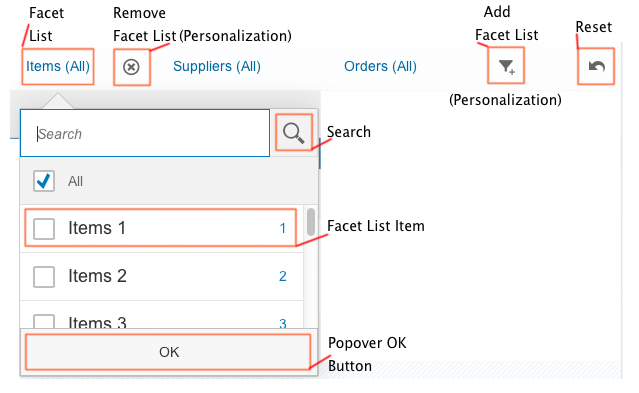Viewport: 639px width, 393px height.
Task: Check the Items 2 checkbox
Action: click(x=44, y=277)
